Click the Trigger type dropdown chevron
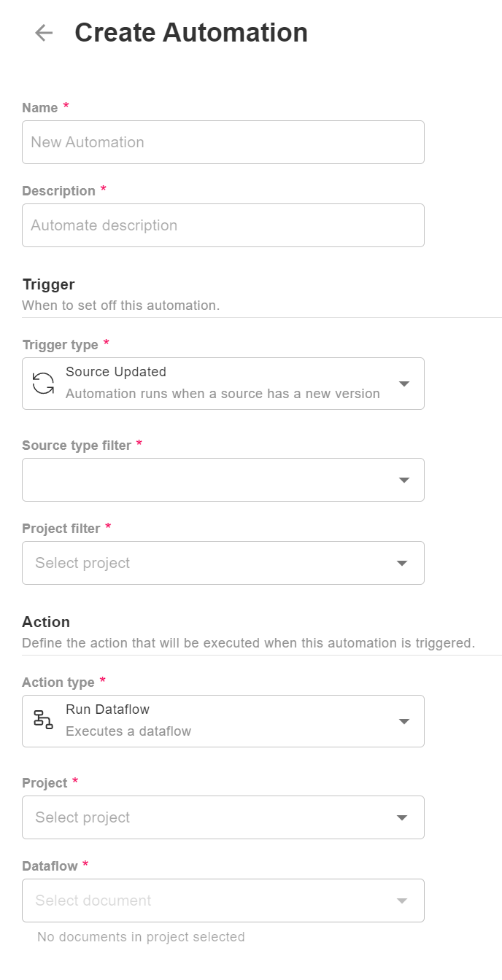The width and height of the screenshot is (502, 980). point(403,383)
